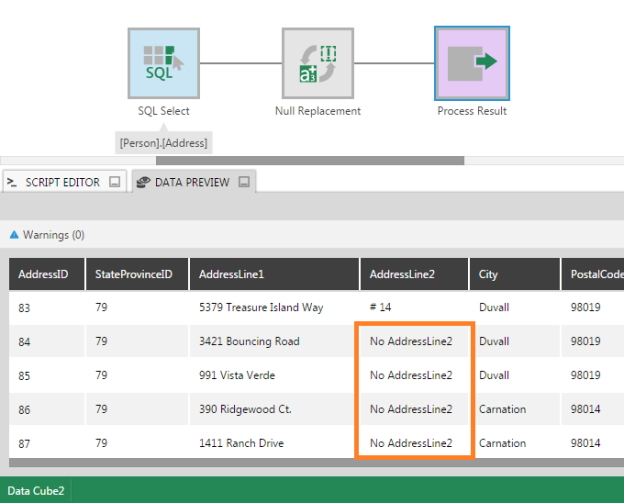The image size is (624, 503).
Task: Click the Null Replacement transform node
Action: [317, 63]
